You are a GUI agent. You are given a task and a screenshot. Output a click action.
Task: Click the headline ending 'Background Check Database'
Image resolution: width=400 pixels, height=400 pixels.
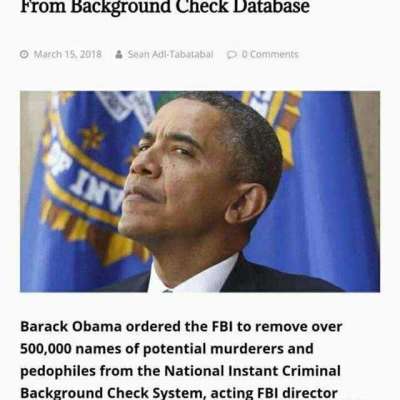165,7
